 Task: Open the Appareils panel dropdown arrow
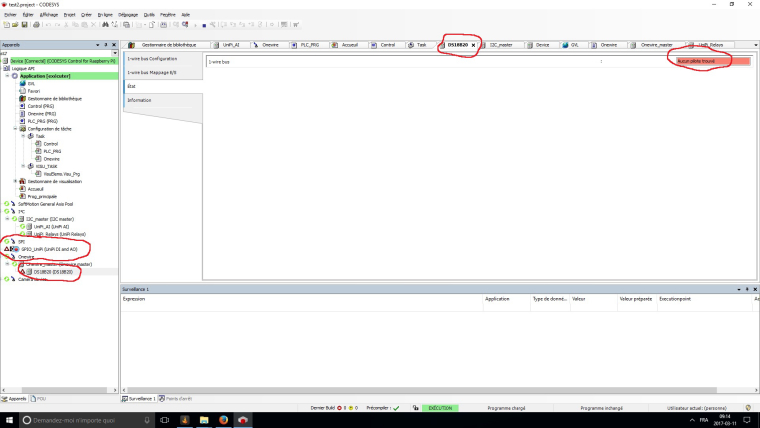point(98,45)
